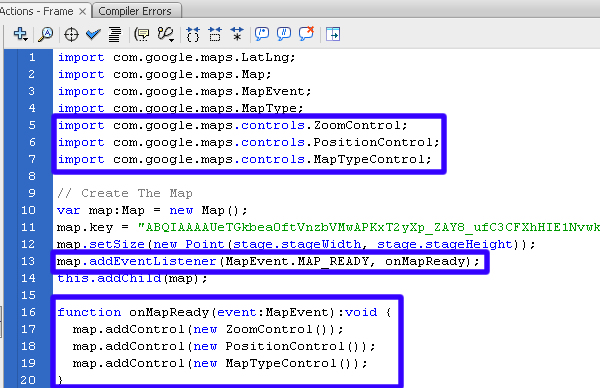
Task: Select the Actions - Frame tab
Action: [x=37, y=11]
